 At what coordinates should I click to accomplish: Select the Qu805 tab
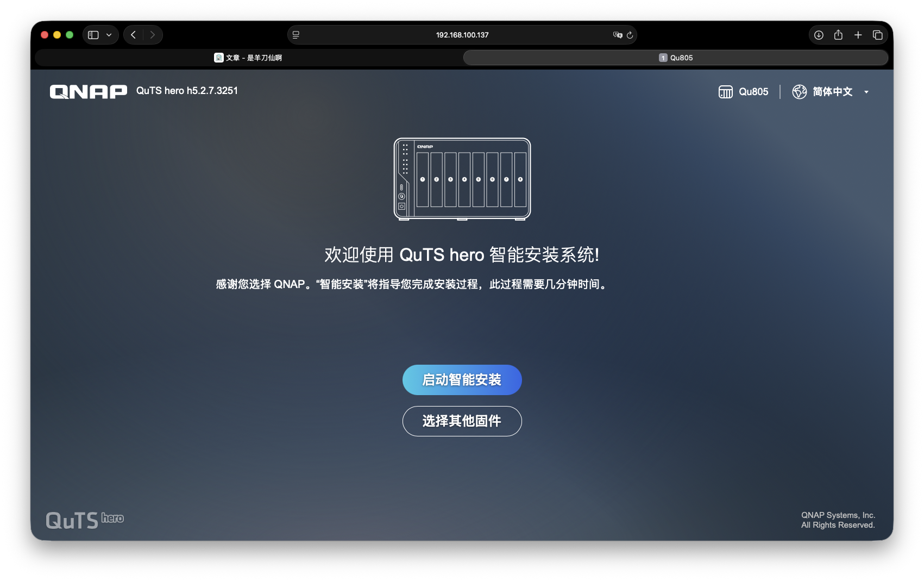coord(675,57)
